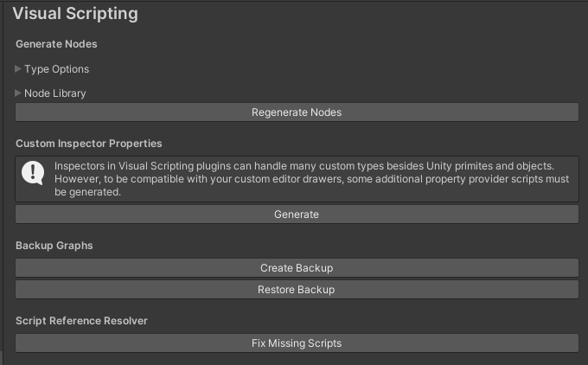Create a backup of the graphs
588x365 pixels.
(x=297, y=268)
